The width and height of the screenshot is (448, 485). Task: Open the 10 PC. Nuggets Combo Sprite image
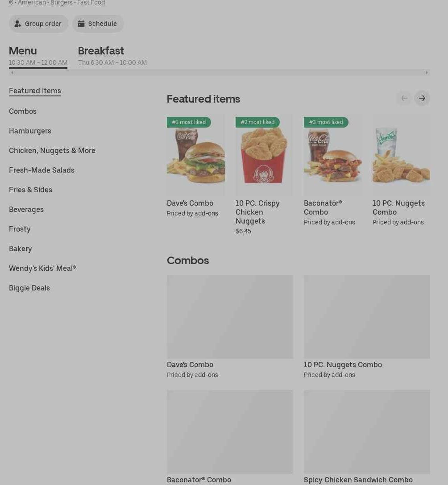click(x=401, y=156)
